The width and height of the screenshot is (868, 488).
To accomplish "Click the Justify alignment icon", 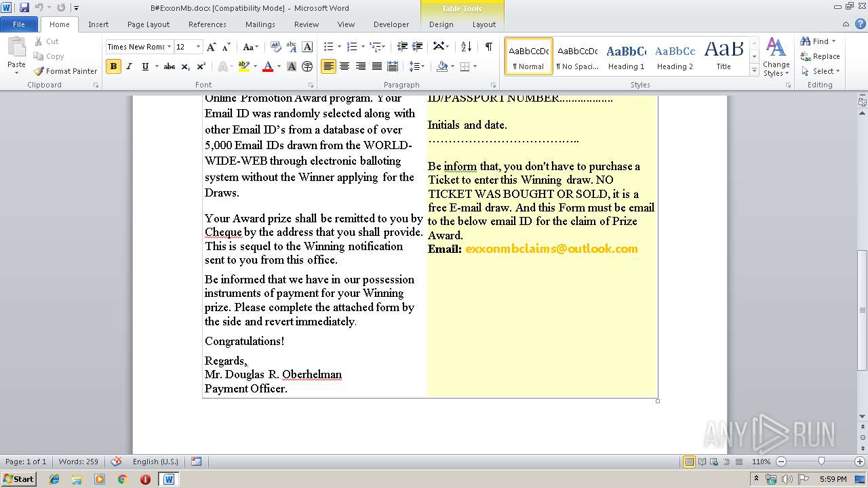I will (376, 66).
